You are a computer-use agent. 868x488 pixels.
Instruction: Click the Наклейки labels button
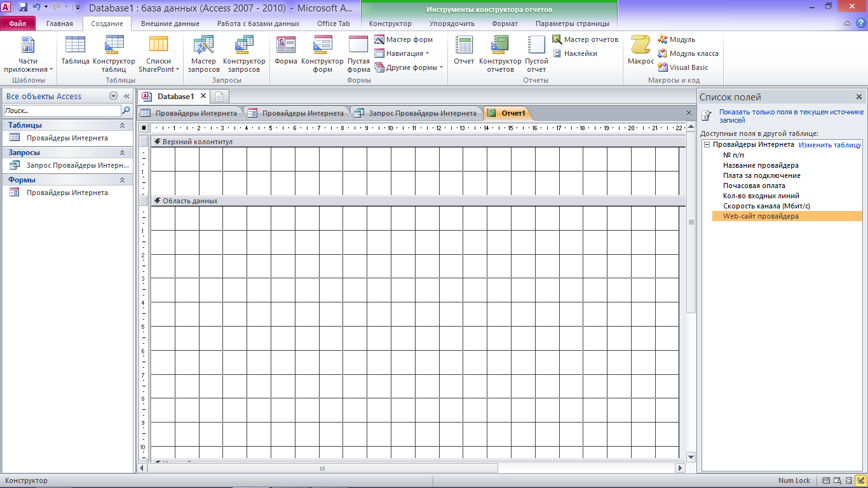coord(575,53)
